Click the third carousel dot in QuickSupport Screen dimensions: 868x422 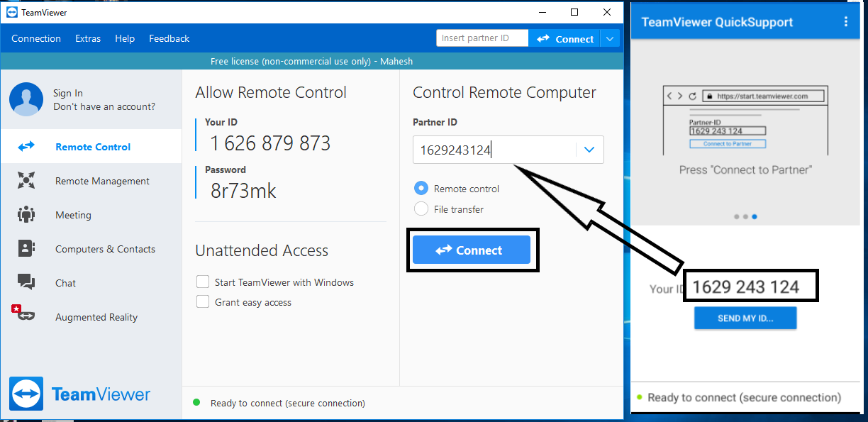coord(754,216)
